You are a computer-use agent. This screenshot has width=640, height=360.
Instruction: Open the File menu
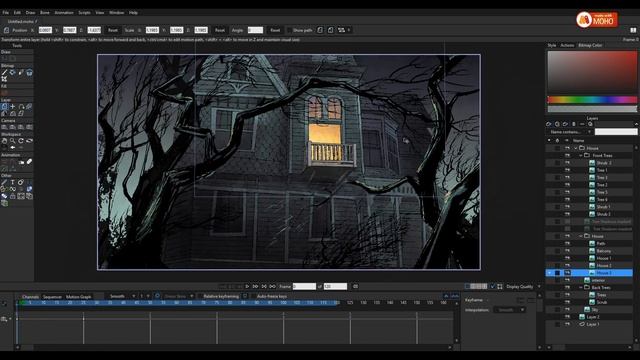6,13
